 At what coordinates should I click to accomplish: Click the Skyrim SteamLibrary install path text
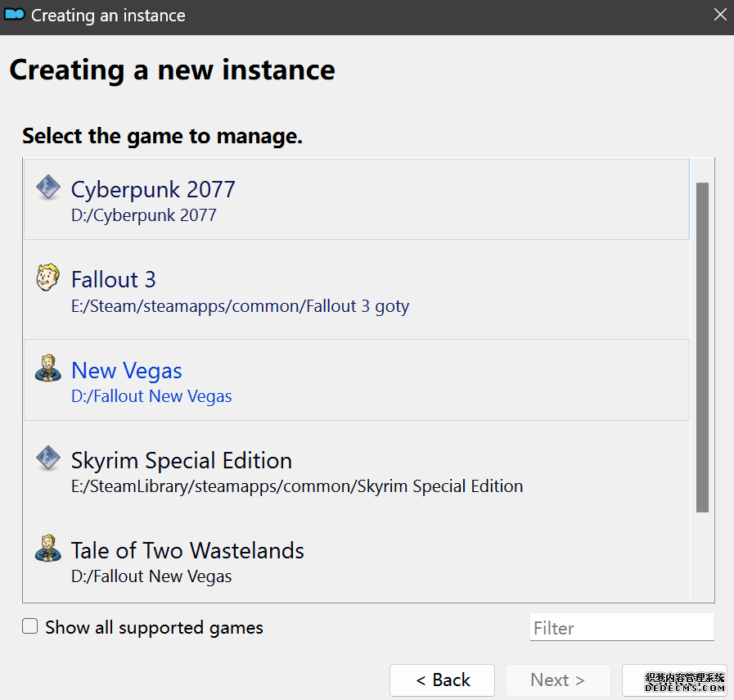click(x=297, y=486)
